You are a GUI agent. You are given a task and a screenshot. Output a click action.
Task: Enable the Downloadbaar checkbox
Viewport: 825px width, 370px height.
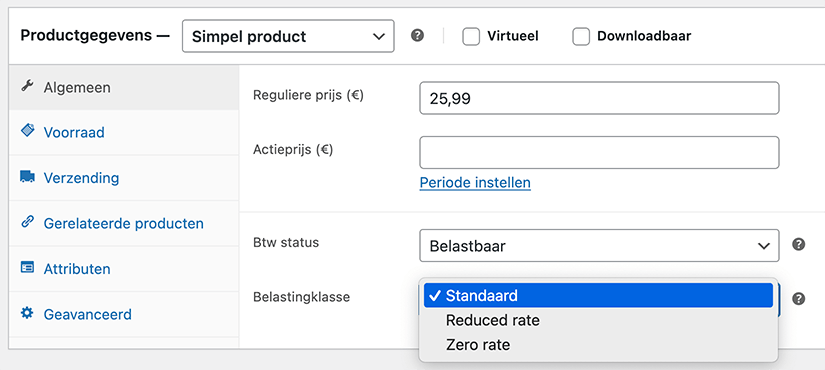click(x=581, y=37)
